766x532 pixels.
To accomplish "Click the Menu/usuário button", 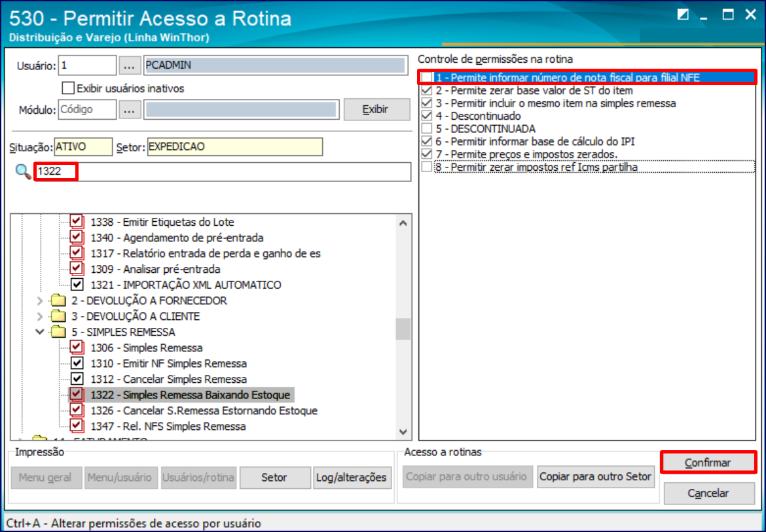I will 120,477.
